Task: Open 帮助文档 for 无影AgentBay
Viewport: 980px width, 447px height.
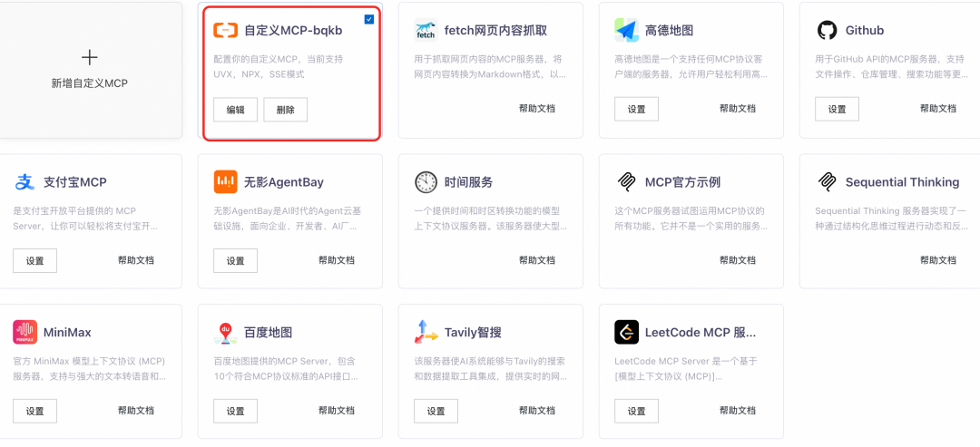Action: [x=337, y=259]
